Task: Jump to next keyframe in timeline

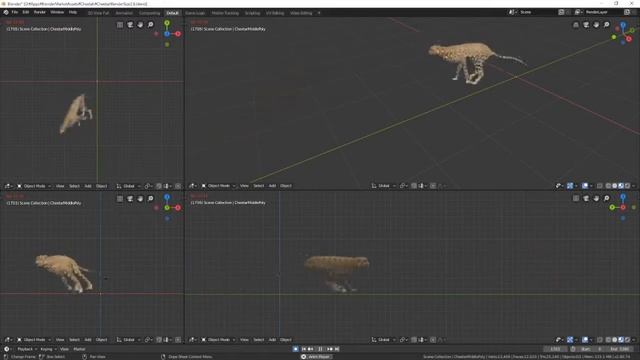Action: coord(329,349)
